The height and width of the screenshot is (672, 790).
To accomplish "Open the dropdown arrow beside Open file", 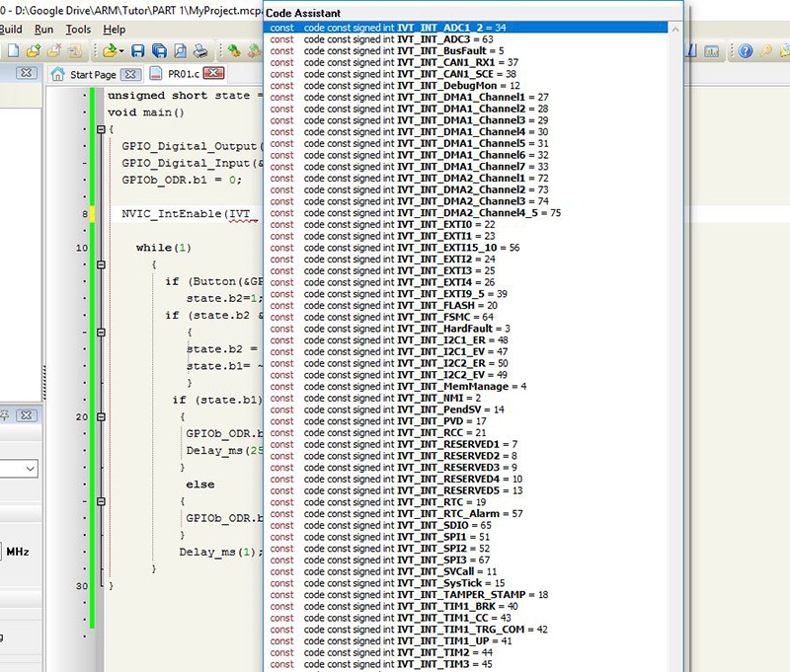I will tap(121, 51).
